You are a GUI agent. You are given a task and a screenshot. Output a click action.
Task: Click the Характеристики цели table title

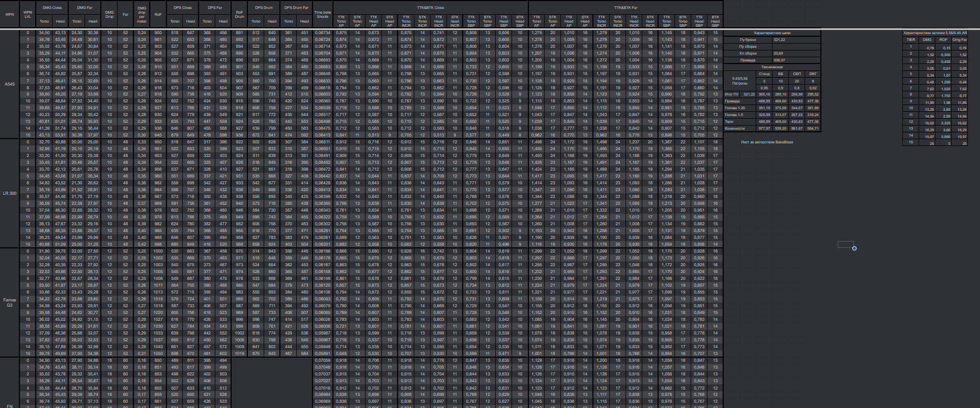click(772, 33)
